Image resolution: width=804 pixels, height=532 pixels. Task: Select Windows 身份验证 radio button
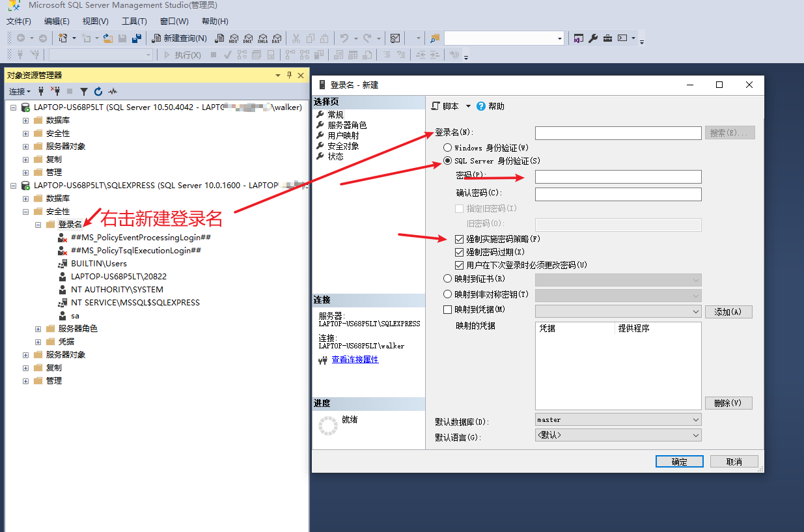coord(447,148)
